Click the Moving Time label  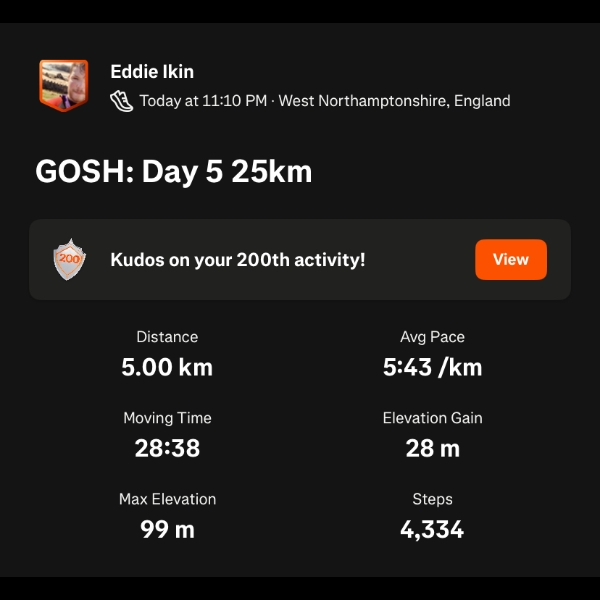167,418
